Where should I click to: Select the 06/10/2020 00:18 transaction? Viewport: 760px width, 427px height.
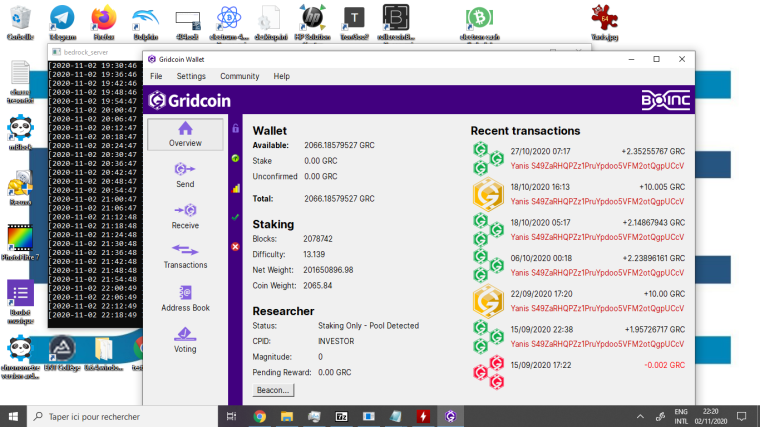(x=579, y=265)
